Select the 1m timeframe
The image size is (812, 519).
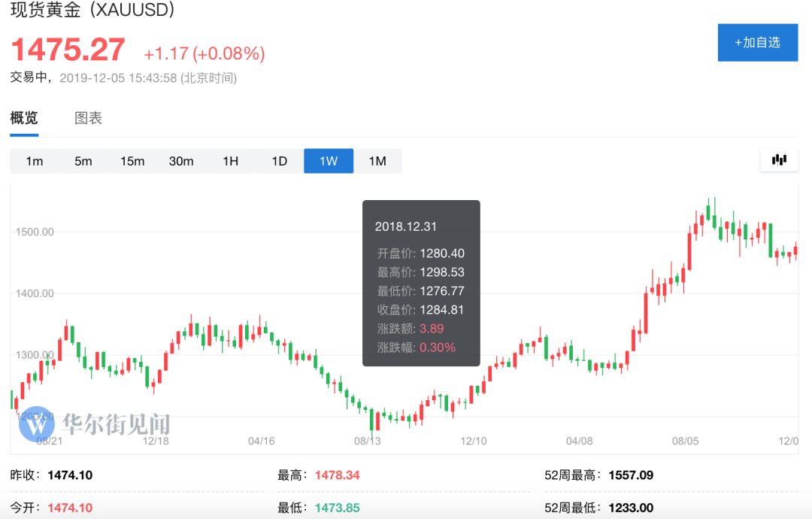click(35, 160)
